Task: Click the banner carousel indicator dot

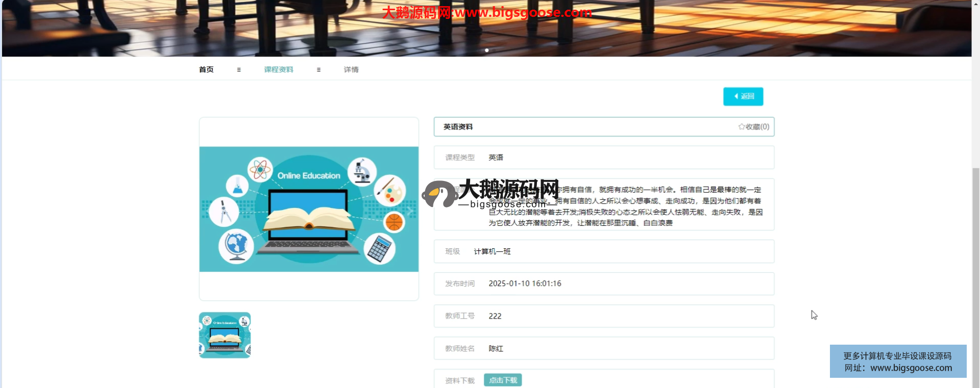Action: pos(487,50)
